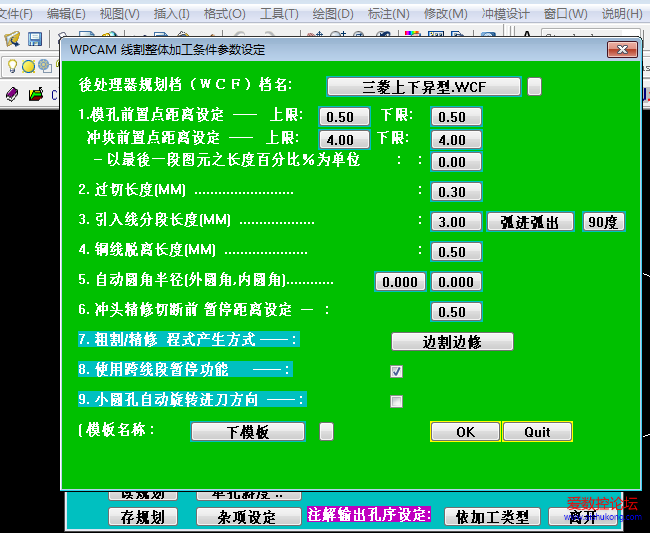Click the highlighted label 8.使用跨线段暂停功能

[x=185, y=369]
